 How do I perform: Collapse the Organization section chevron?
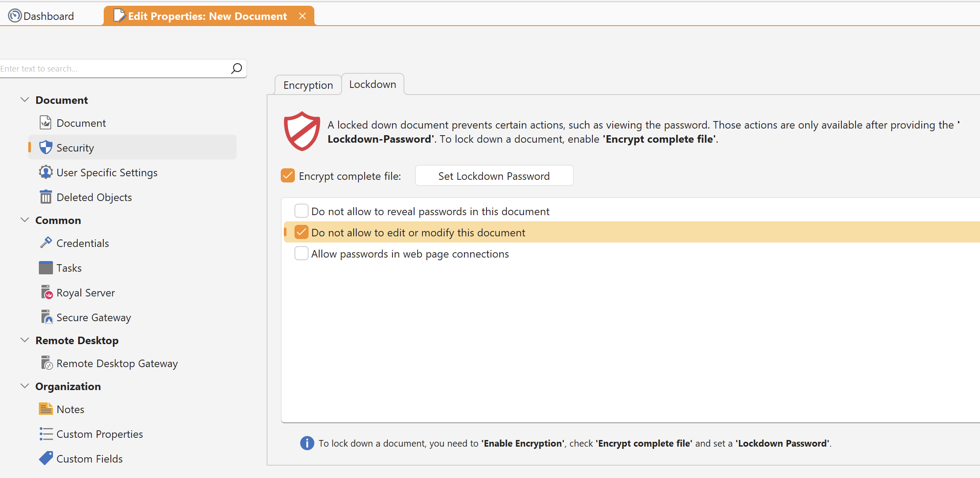(x=25, y=386)
